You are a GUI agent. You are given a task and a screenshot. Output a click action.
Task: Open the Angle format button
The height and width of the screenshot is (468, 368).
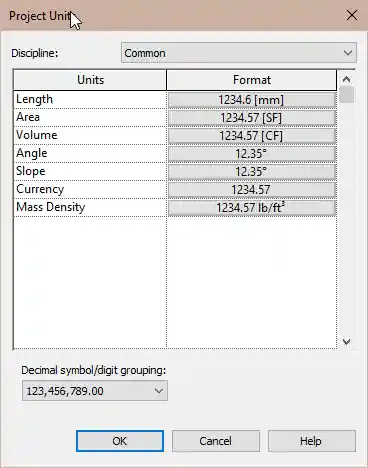tap(252, 154)
